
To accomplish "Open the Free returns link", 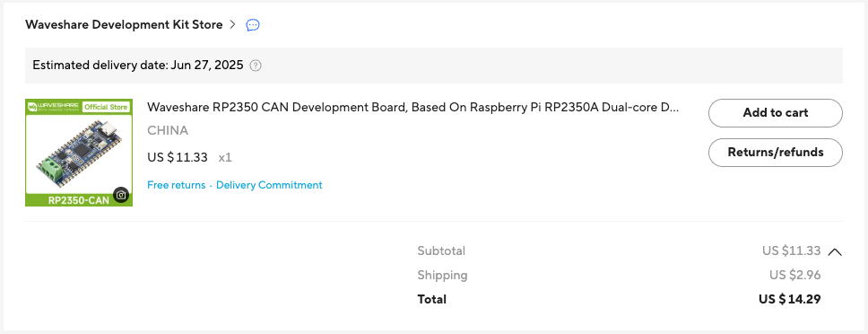I will pyautogui.click(x=176, y=185).
